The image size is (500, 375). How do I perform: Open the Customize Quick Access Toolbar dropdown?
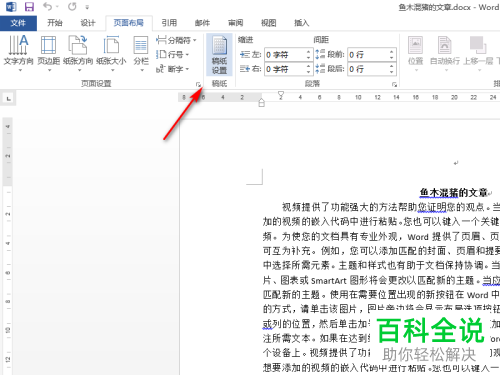[87, 7]
